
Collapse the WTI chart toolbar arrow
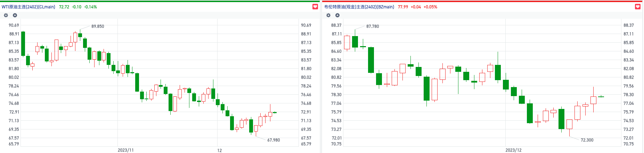15,15
